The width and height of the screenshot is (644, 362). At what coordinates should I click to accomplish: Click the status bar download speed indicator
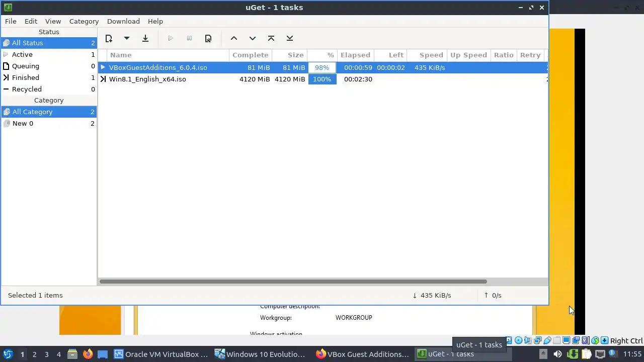[432, 295]
